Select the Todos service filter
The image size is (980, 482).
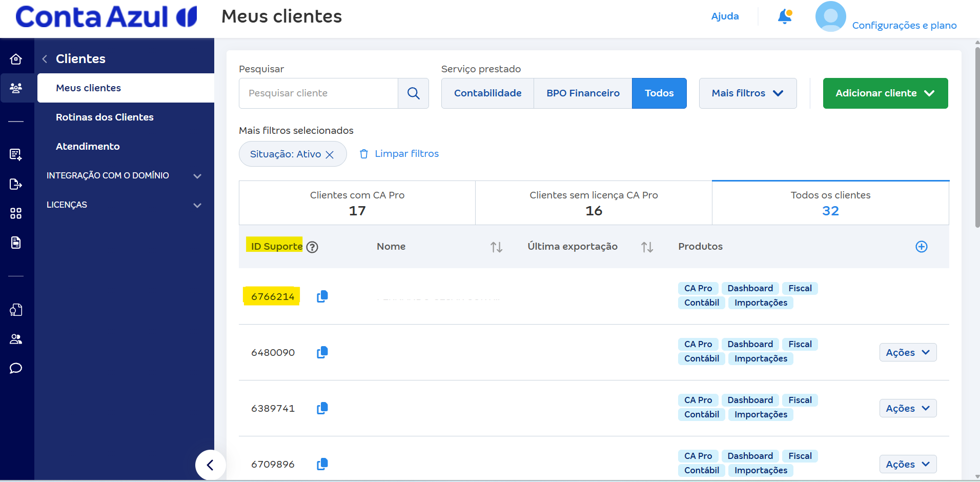pos(659,93)
